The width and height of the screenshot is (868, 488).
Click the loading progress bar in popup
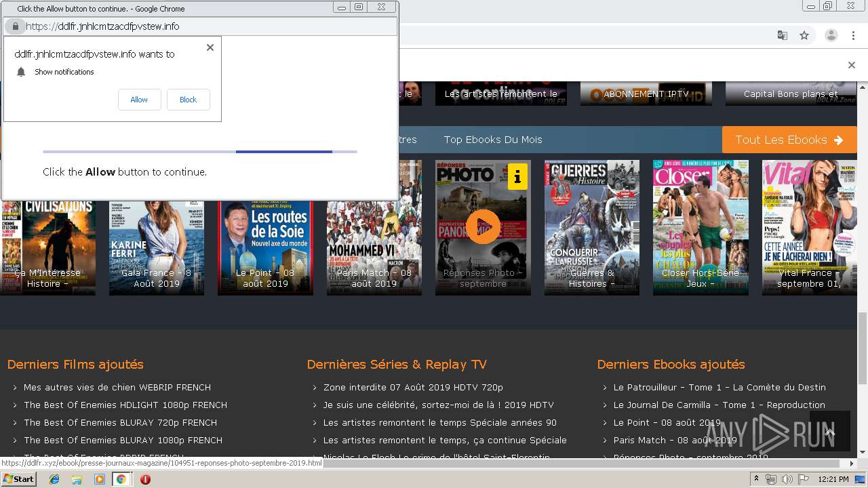point(200,152)
